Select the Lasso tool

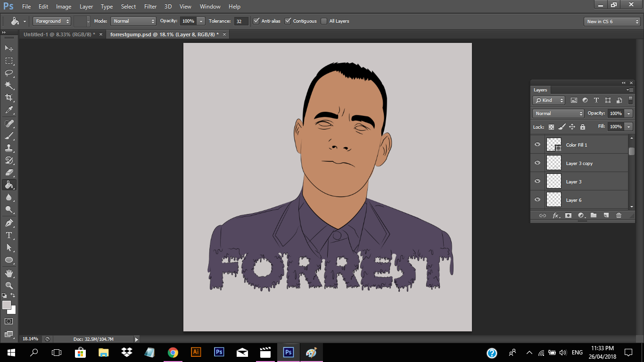[9, 73]
